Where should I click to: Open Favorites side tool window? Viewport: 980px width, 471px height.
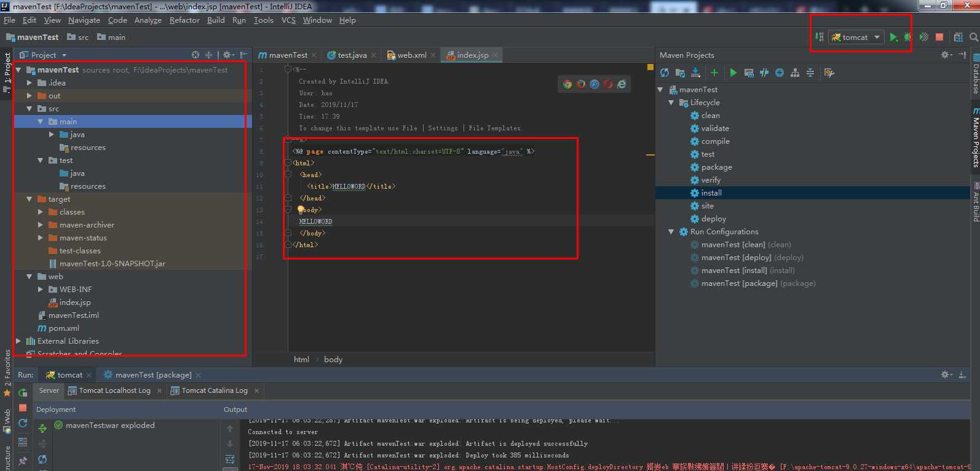[x=7, y=373]
